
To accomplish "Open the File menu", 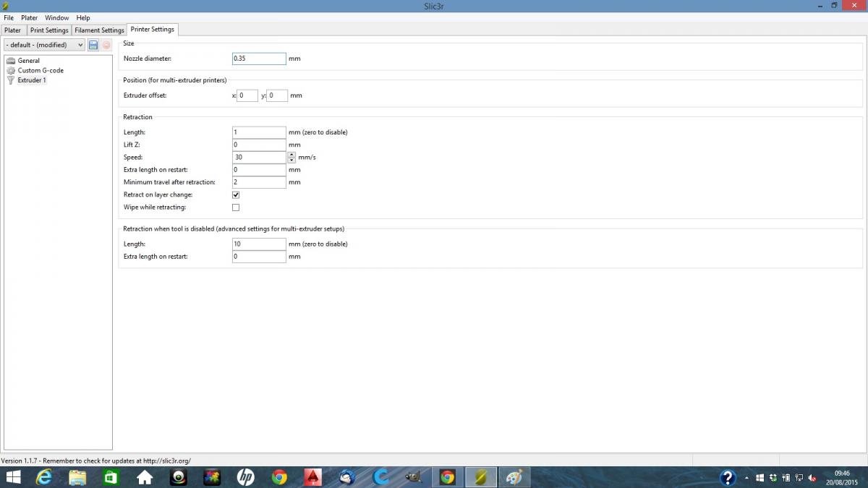I will 9,17.
